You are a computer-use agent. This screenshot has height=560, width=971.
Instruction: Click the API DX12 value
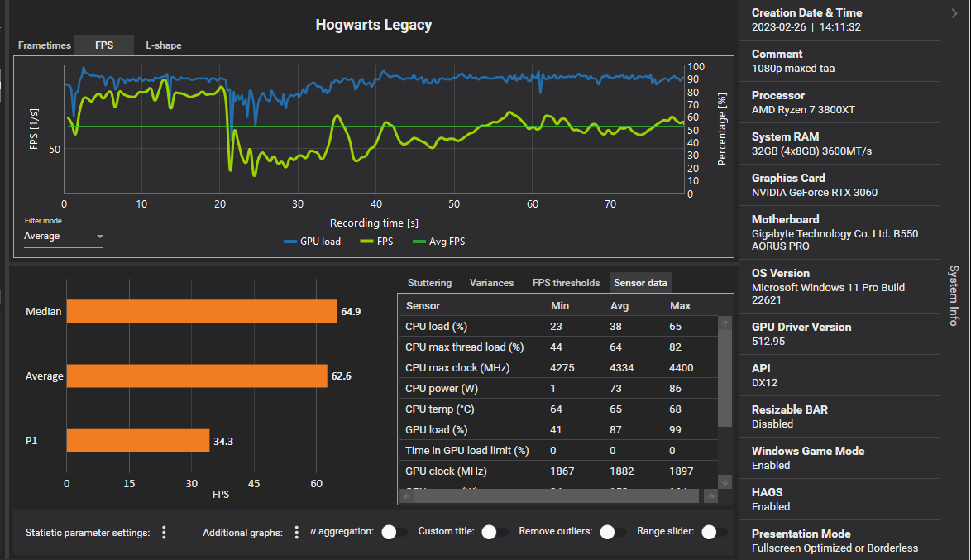tap(765, 382)
